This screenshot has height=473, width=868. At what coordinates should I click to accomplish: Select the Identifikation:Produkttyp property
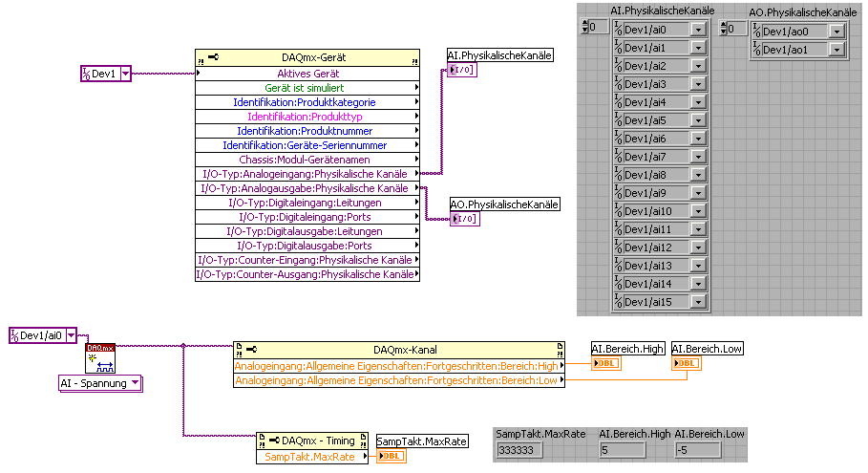click(307, 117)
